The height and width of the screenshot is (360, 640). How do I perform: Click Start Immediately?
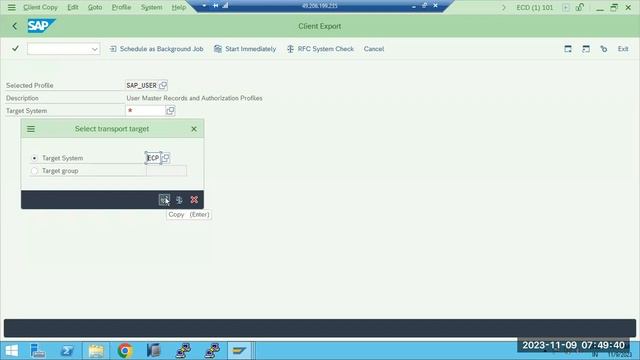point(245,49)
